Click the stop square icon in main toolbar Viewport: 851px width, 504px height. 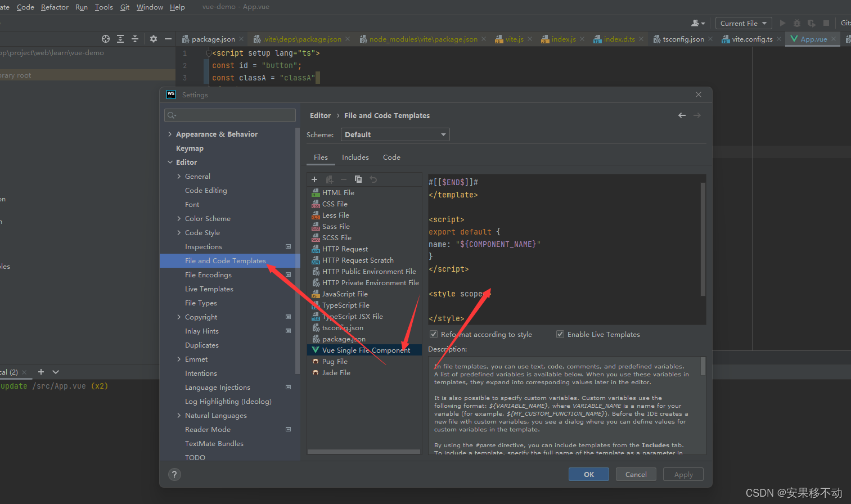pyautogui.click(x=826, y=23)
